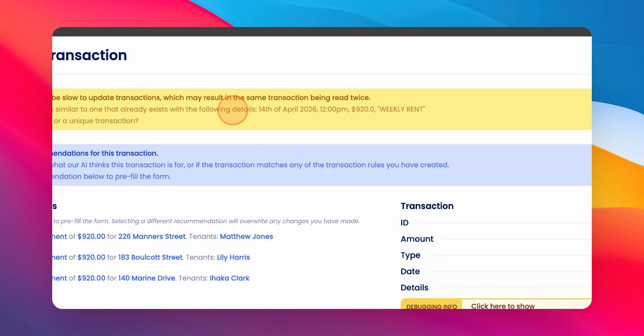Click the Details field label
Image resolution: width=644 pixels, height=336 pixels.
pyautogui.click(x=414, y=287)
